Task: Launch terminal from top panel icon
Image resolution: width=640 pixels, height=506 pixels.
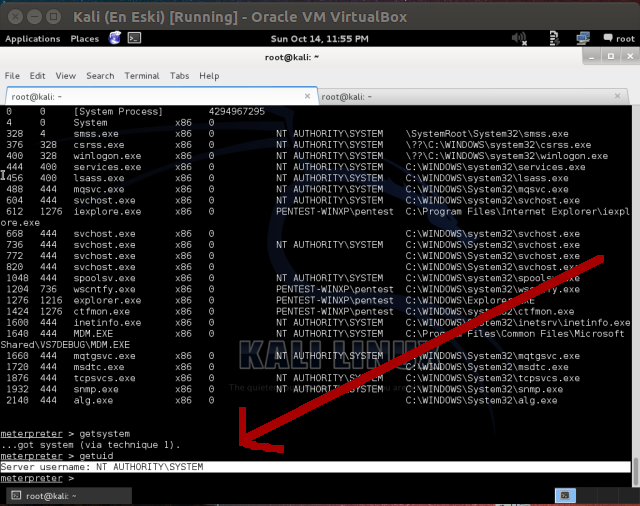Action: point(134,38)
